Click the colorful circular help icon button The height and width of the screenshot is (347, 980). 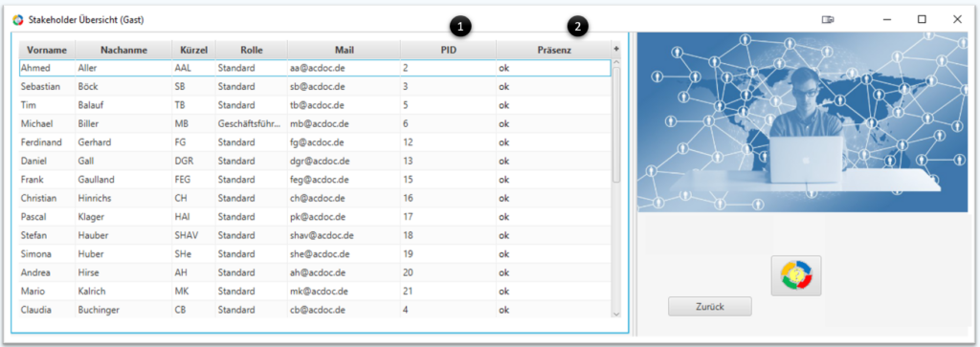[x=795, y=275]
